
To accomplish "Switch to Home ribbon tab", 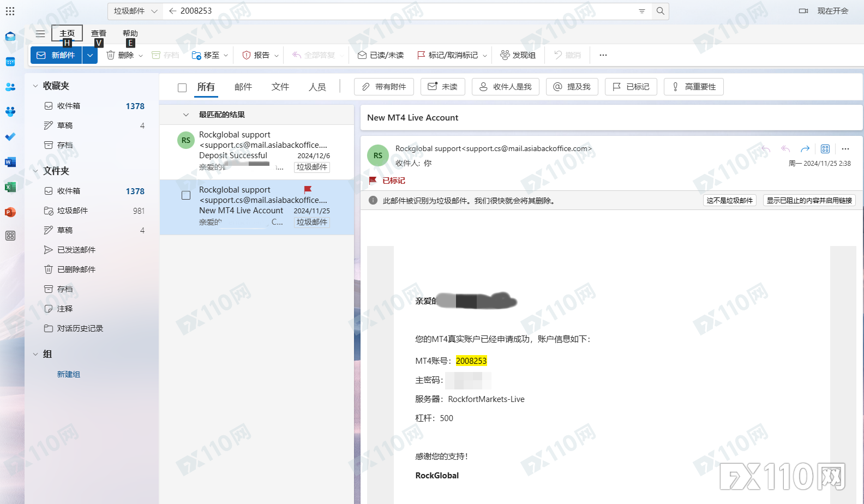I will coord(67,33).
